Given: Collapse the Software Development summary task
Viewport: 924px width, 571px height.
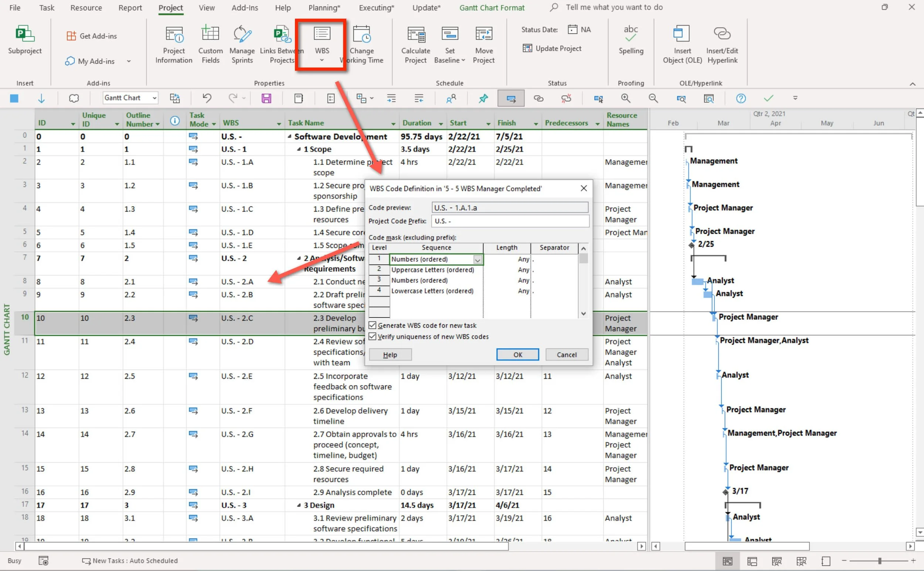Looking at the screenshot, I should (x=289, y=136).
